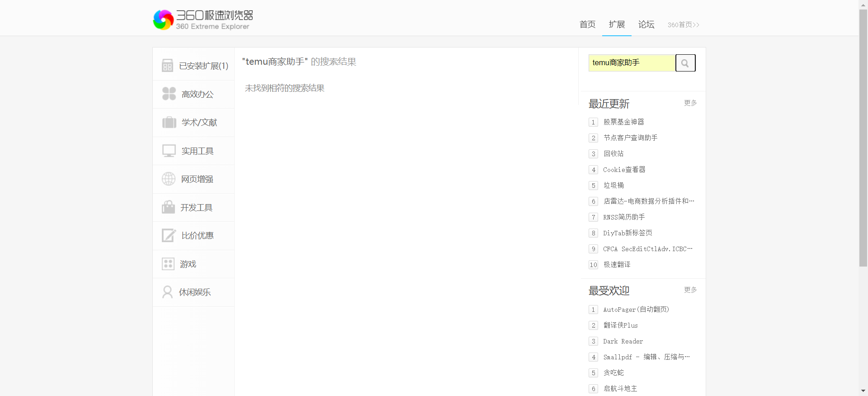Open Cookie查看器 extension link
The image size is (868, 396).
(x=624, y=170)
